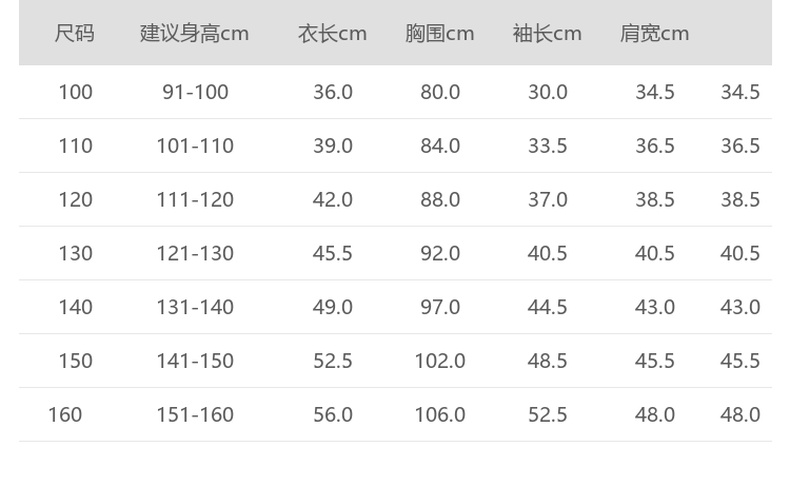Click the 尺码 column header

point(74,33)
